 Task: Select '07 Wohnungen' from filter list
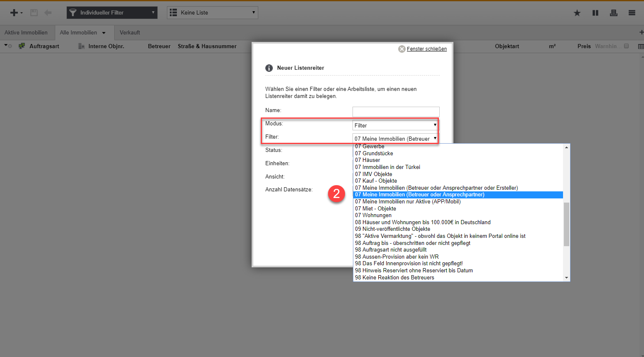[x=373, y=215]
